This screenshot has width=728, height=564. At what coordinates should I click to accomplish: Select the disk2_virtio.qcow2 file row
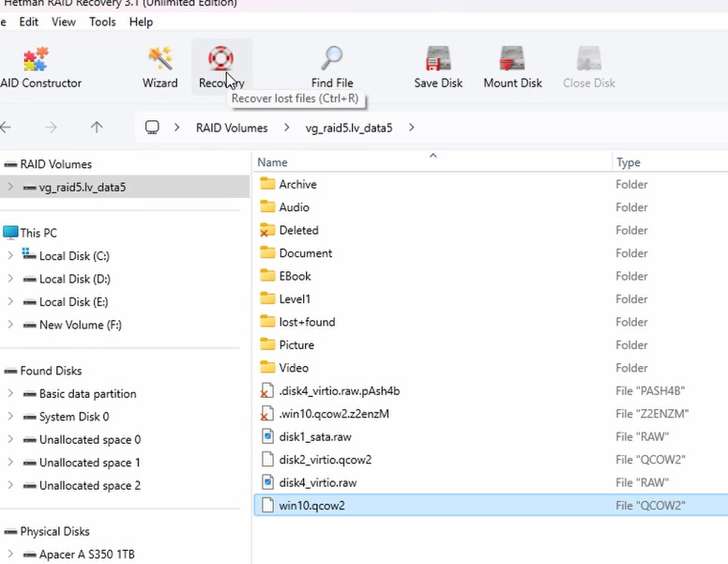491,460
